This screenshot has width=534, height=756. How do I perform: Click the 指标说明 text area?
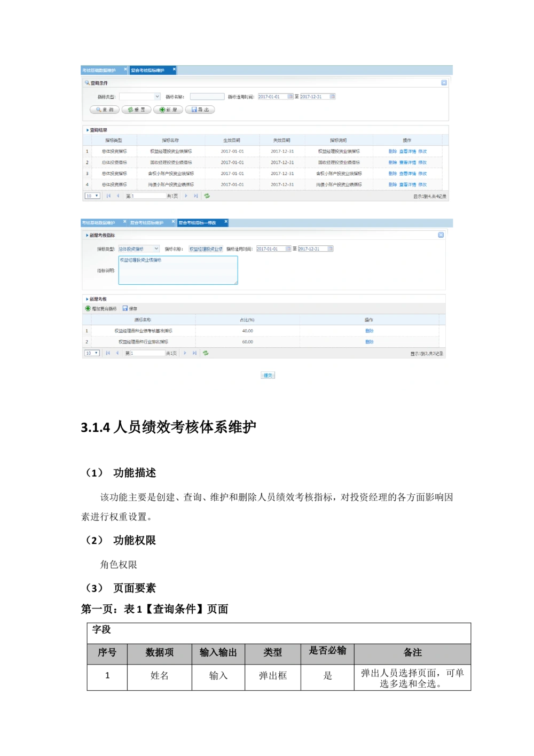[178, 270]
